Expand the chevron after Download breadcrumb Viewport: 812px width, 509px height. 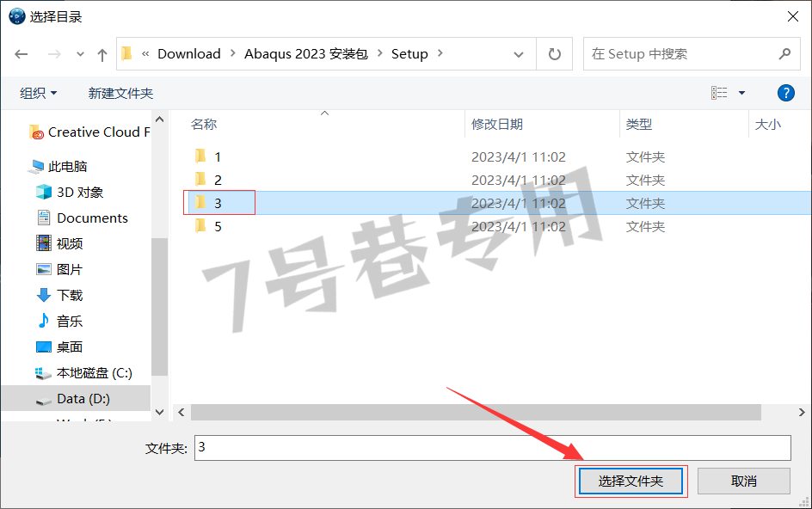(232, 53)
